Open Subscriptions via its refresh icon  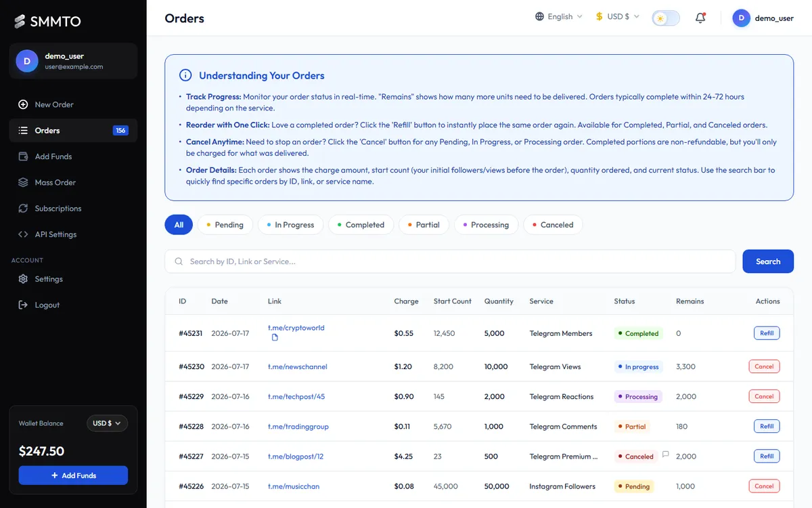23,209
